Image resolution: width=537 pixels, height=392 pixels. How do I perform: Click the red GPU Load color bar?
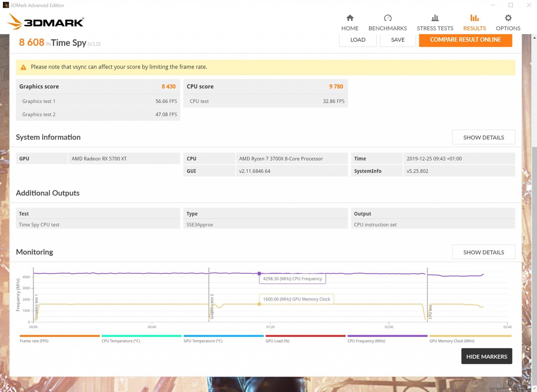click(305, 336)
